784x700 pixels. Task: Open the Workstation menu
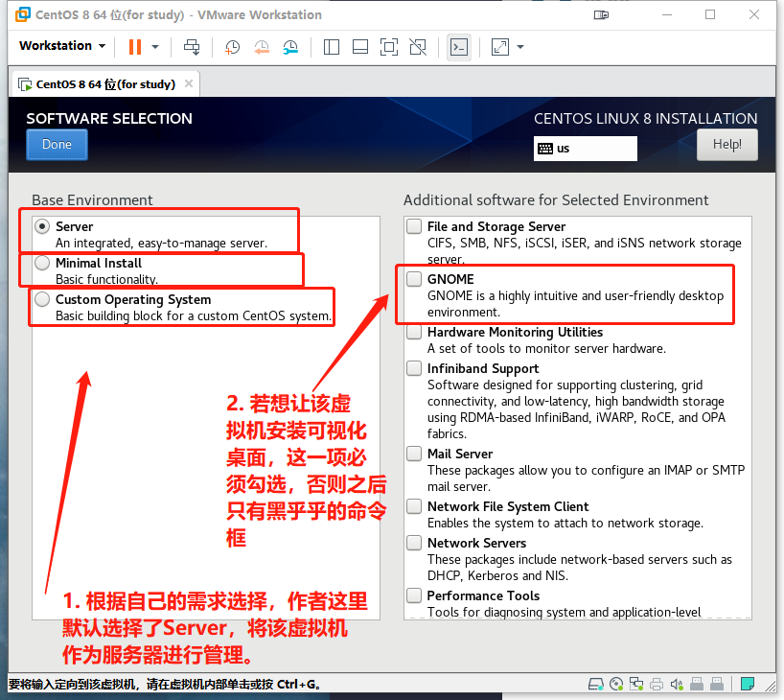(x=62, y=45)
